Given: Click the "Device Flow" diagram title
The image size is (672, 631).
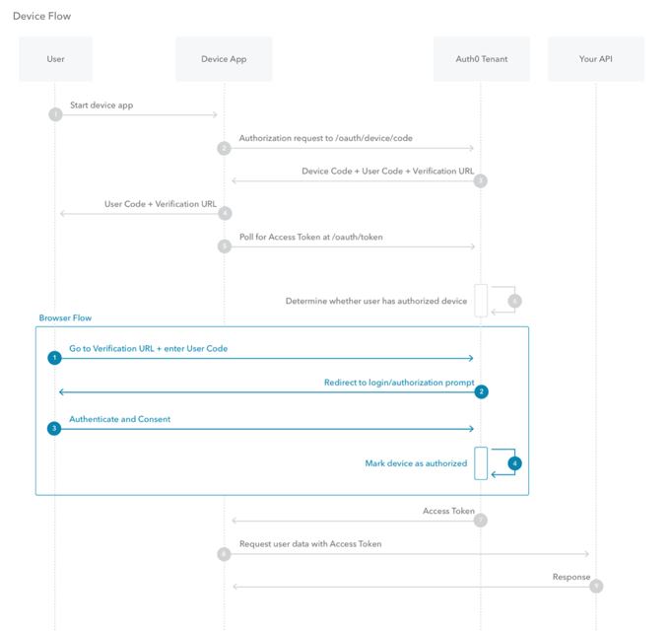Looking at the screenshot, I should tap(41, 17).
